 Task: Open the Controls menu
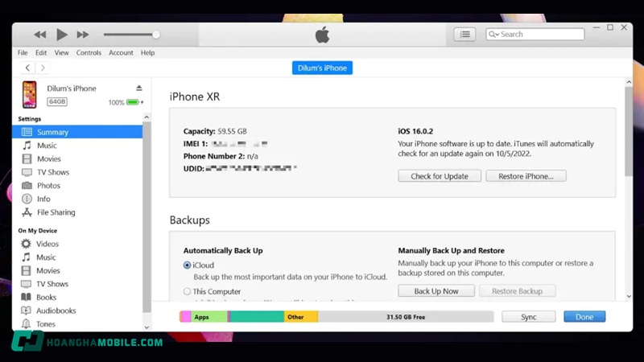pos(89,52)
